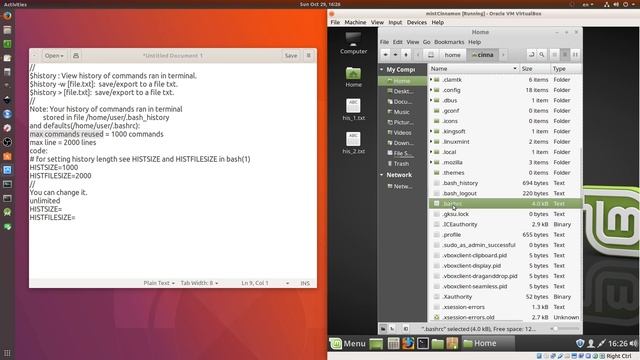Click the computer location icon in path bar
The width and height of the screenshot is (640, 360).
[431, 55]
